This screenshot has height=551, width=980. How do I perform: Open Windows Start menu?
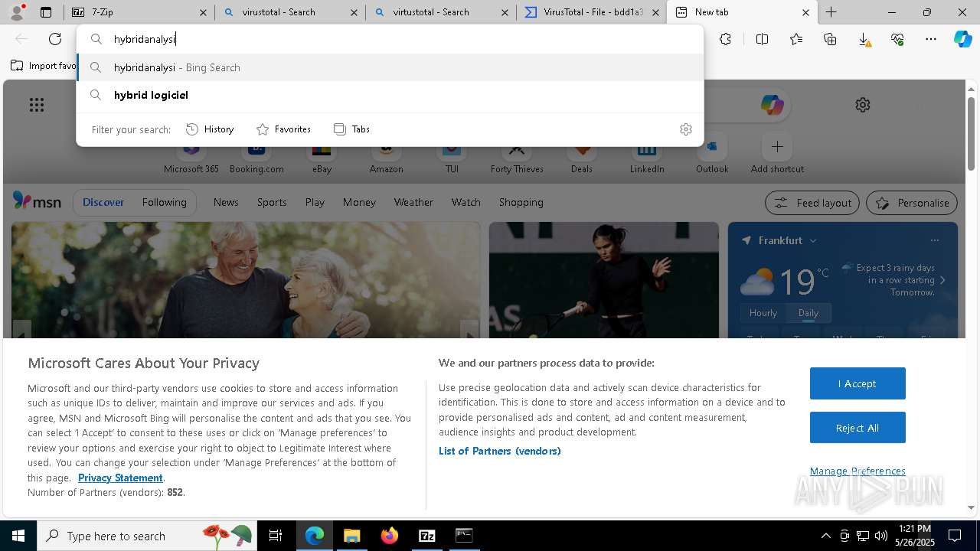click(x=18, y=536)
